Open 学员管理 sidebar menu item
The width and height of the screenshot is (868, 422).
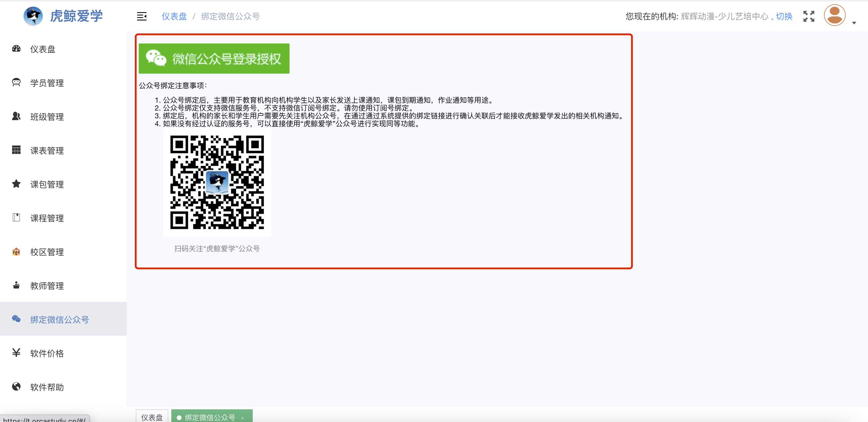coord(63,83)
